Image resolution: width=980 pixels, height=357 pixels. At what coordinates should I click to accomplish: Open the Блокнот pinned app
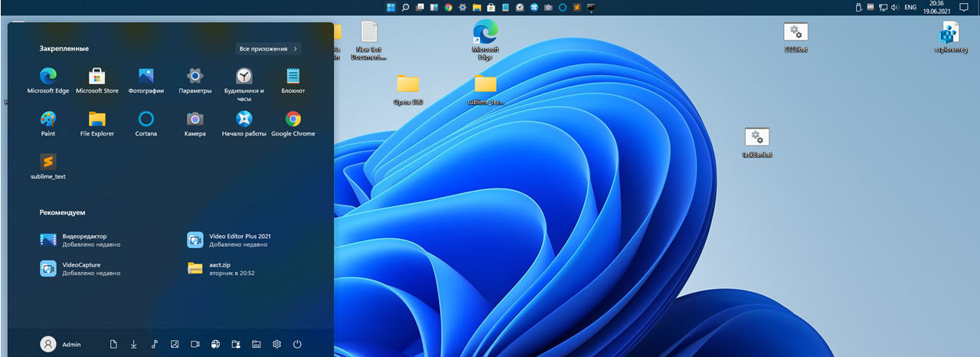tap(293, 80)
